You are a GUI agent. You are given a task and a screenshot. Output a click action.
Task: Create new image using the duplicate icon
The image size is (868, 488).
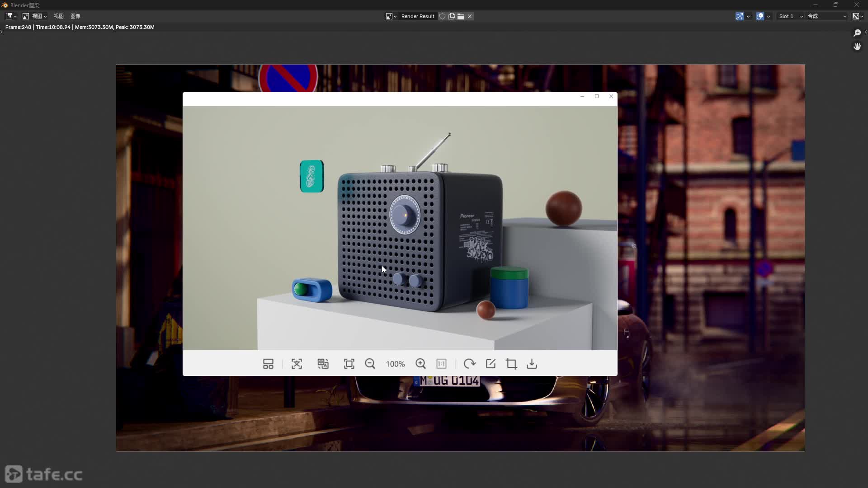[x=452, y=16]
